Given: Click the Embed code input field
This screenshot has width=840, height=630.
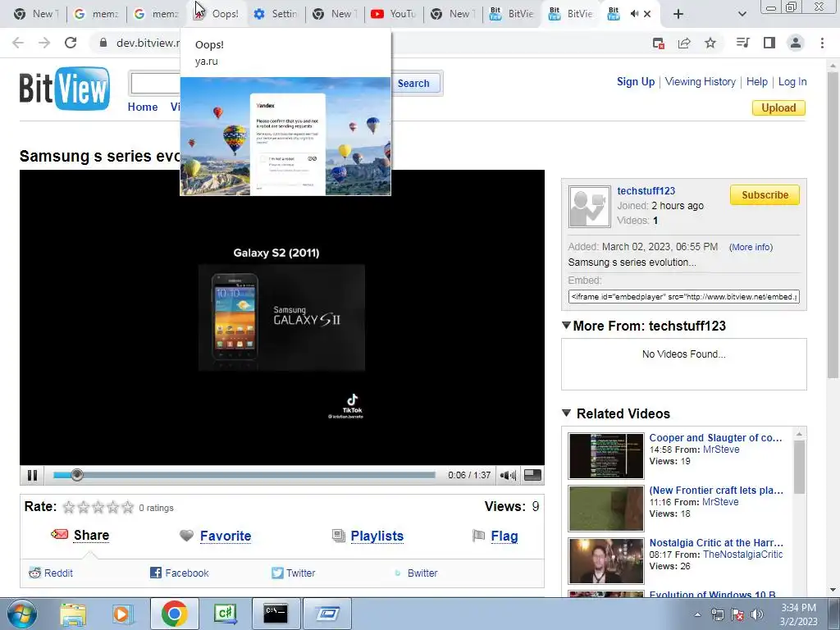Looking at the screenshot, I should pyautogui.click(x=683, y=296).
